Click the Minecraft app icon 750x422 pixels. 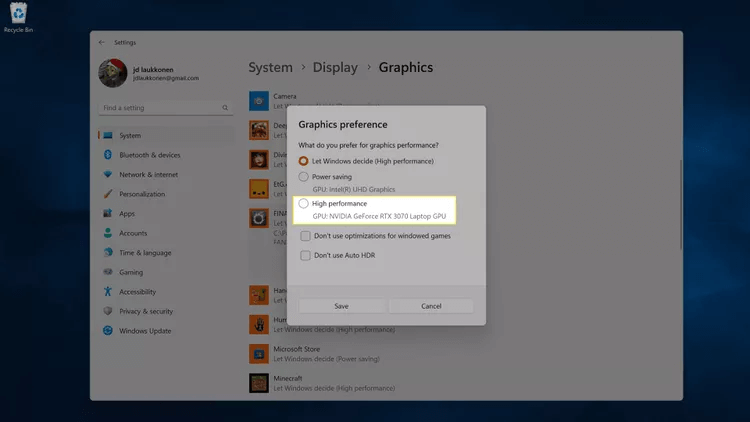(x=259, y=383)
